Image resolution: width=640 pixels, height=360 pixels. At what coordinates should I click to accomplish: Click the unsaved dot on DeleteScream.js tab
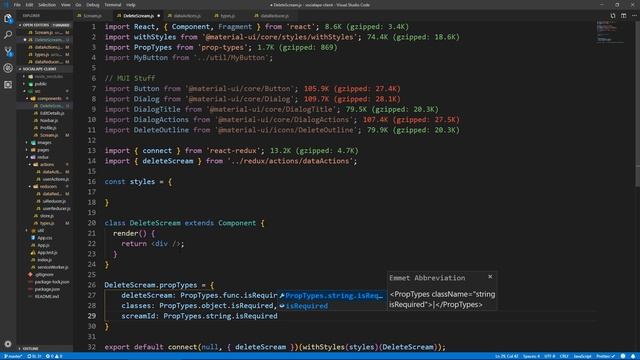pyautogui.click(x=158, y=16)
